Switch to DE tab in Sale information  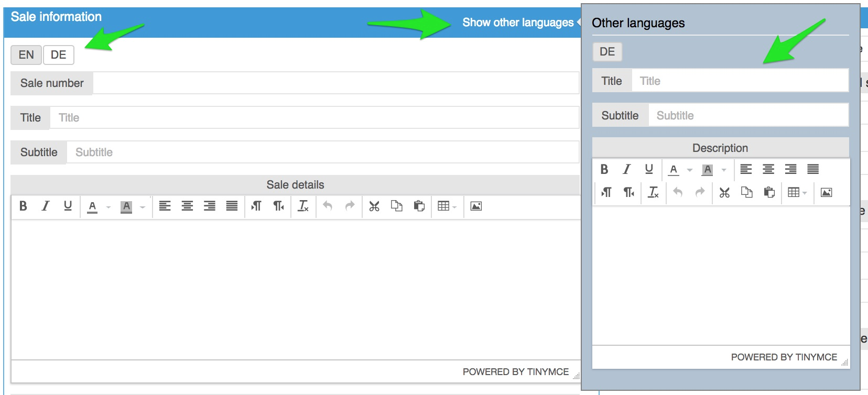pyautogui.click(x=58, y=55)
